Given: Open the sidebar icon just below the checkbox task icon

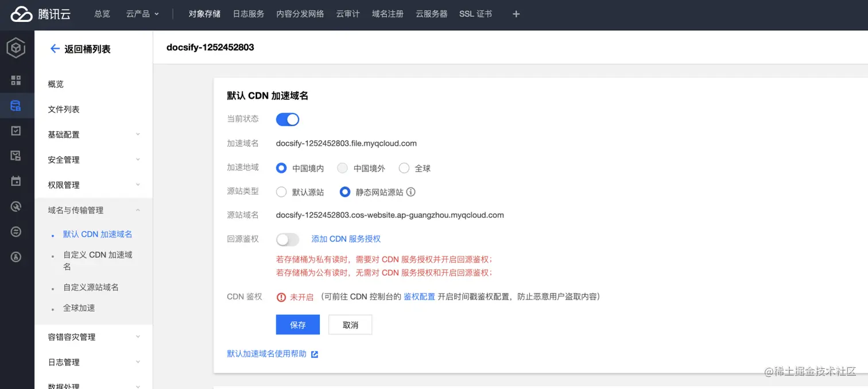Looking at the screenshot, I should pos(16,155).
